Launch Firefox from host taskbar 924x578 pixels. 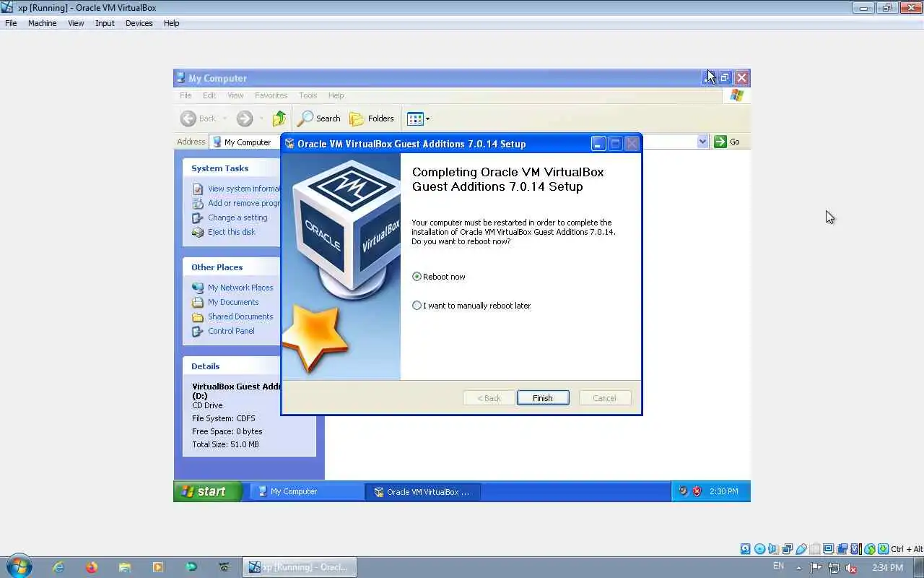[92, 567]
